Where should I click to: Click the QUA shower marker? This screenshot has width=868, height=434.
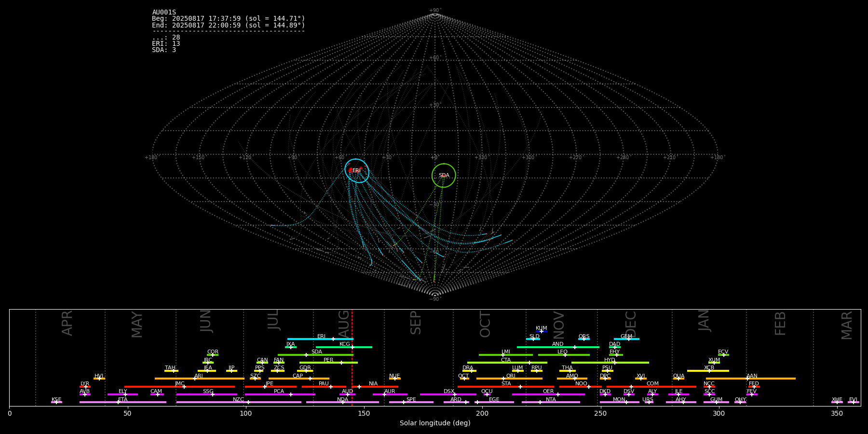coord(678,379)
